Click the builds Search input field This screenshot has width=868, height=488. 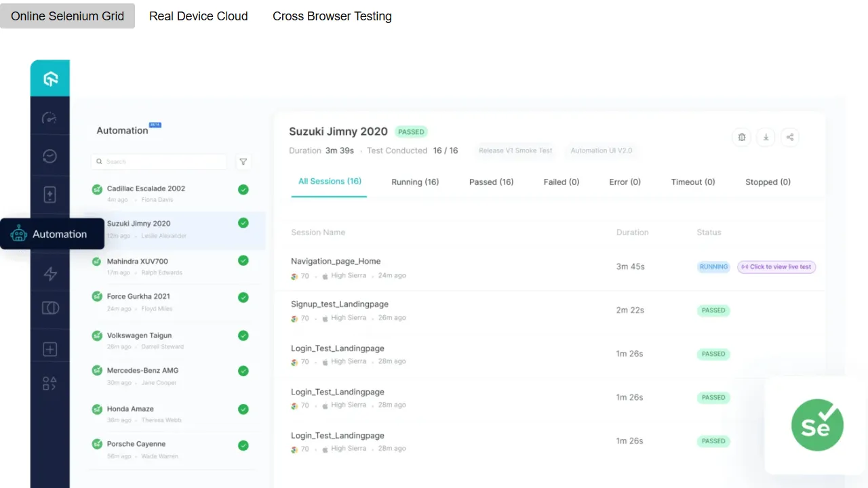pos(159,161)
